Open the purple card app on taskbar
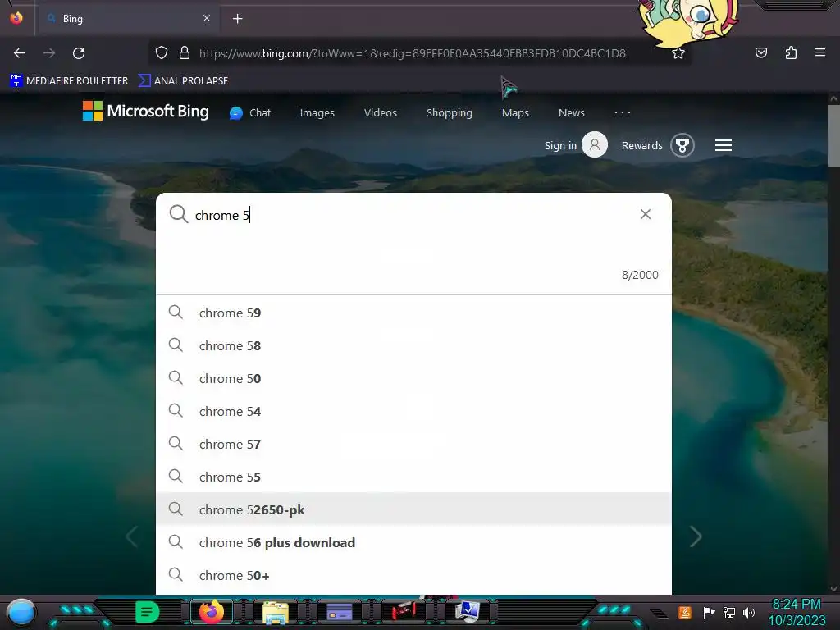Screen dimensions: 840x630 pos(339,612)
